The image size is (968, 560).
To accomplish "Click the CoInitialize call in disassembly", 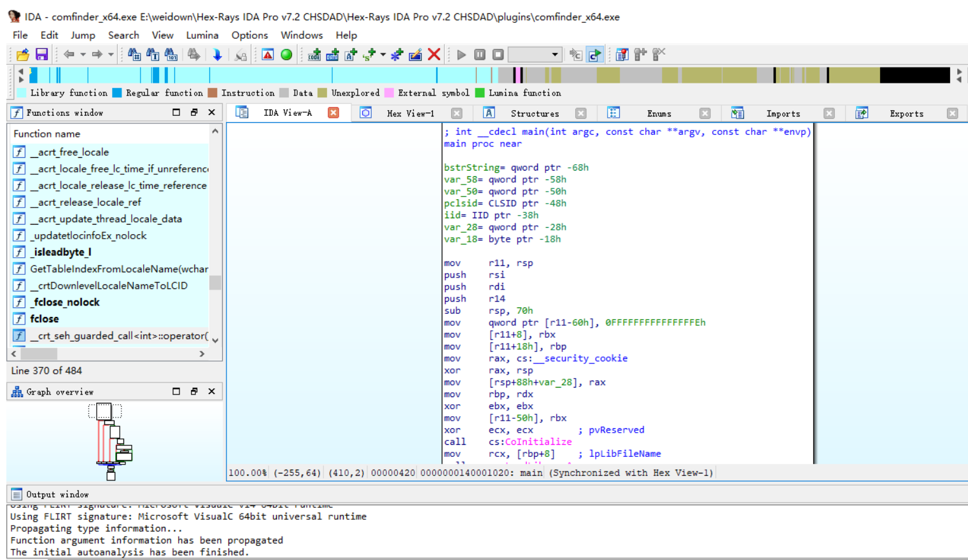I will pyautogui.click(x=538, y=442).
